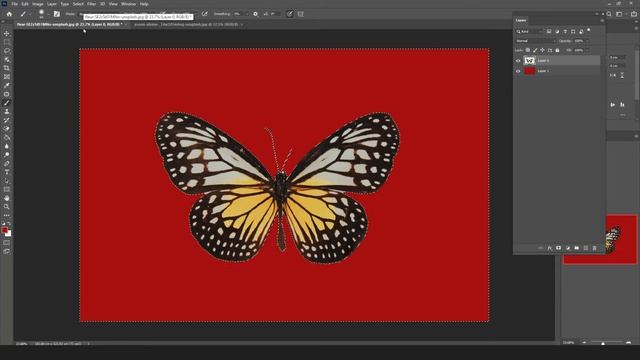Select the Pen tool
This screenshot has width=640, height=360.
point(7,163)
